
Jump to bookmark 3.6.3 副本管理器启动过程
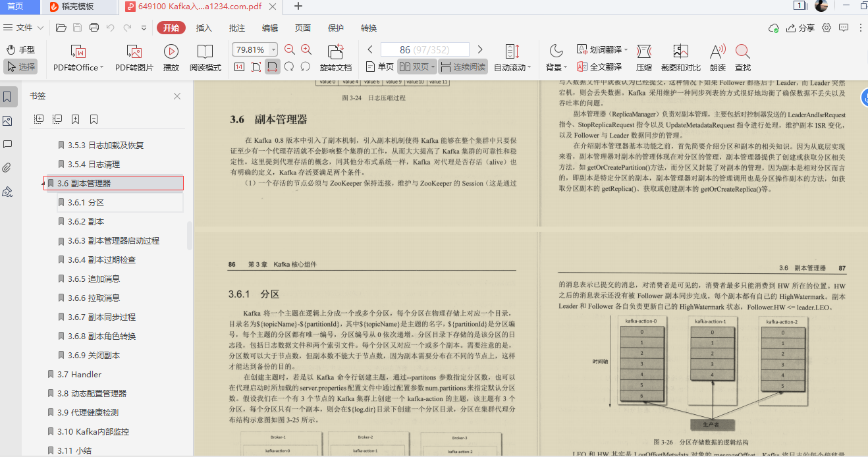(113, 240)
